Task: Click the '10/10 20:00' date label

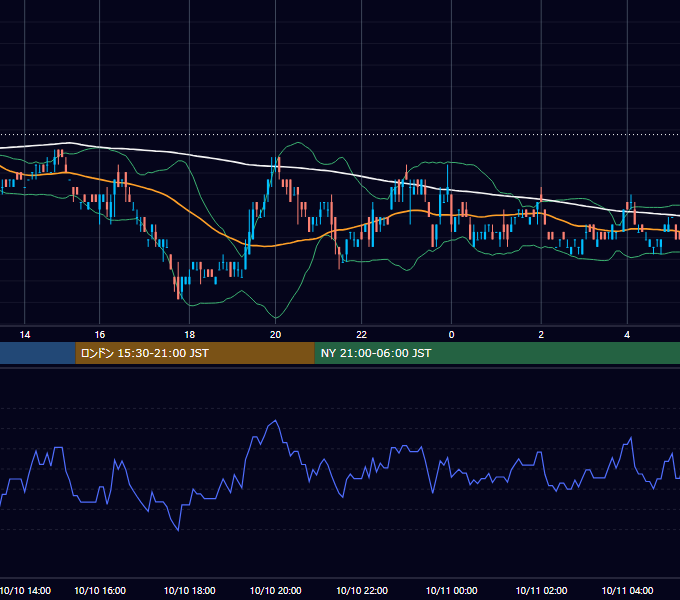Action: (275, 590)
